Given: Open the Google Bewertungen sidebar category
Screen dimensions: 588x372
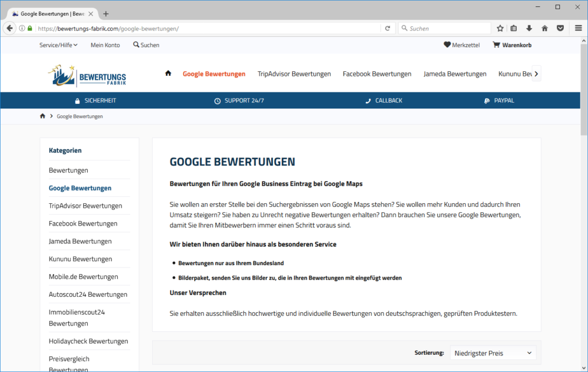Looking at the screenshot, I should click(x=80, y=188).
